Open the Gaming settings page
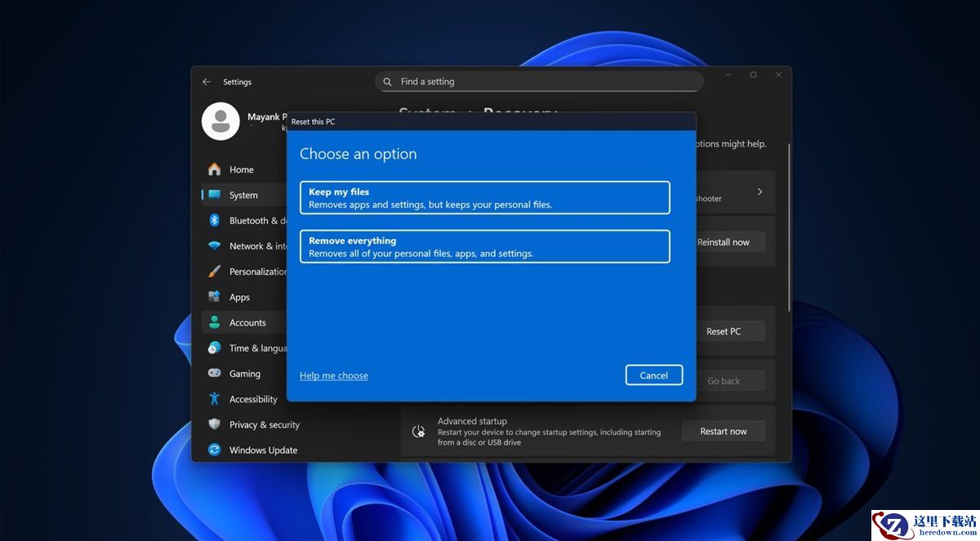Image resolution: width=980 pixels, height=541 pixels. click(243, 373)
